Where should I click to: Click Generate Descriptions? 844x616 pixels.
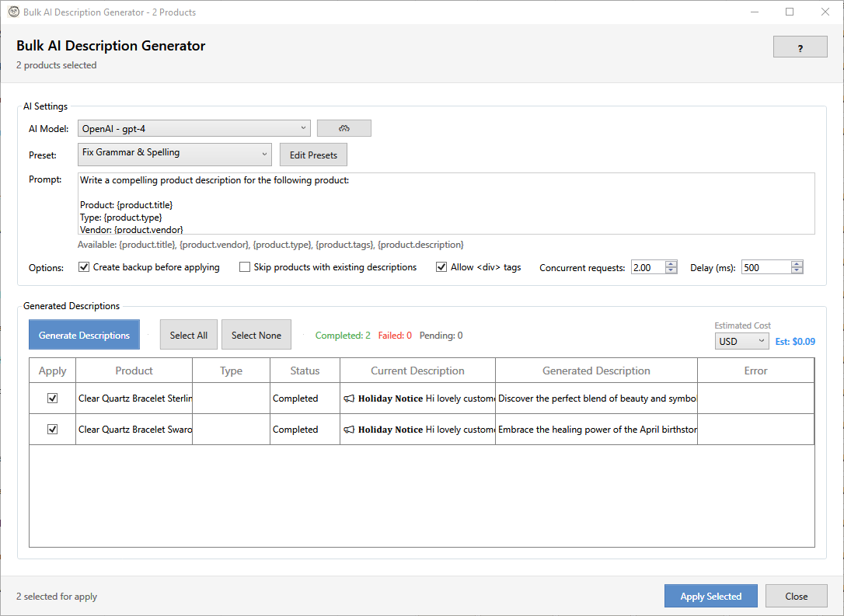click(84, 334)
